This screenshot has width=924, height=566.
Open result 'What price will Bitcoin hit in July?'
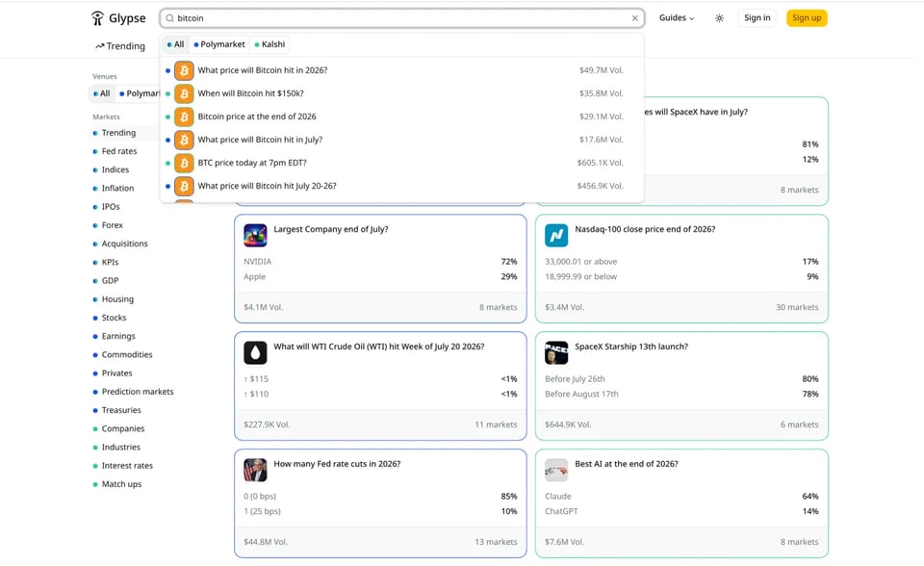click(x=402, y=140)
